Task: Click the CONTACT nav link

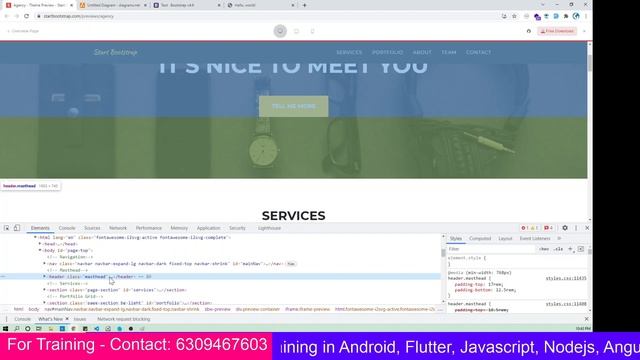Action: click(x=478, y=52)
